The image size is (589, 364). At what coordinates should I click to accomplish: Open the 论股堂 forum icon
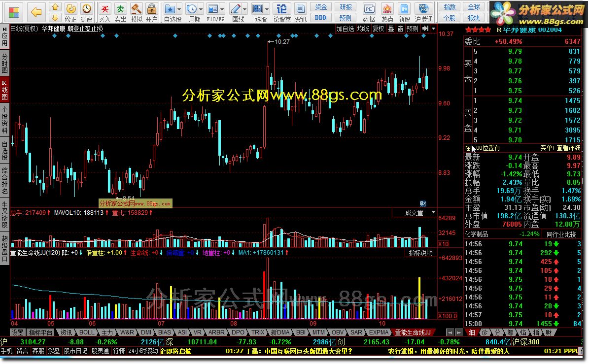tap(282, 12)
